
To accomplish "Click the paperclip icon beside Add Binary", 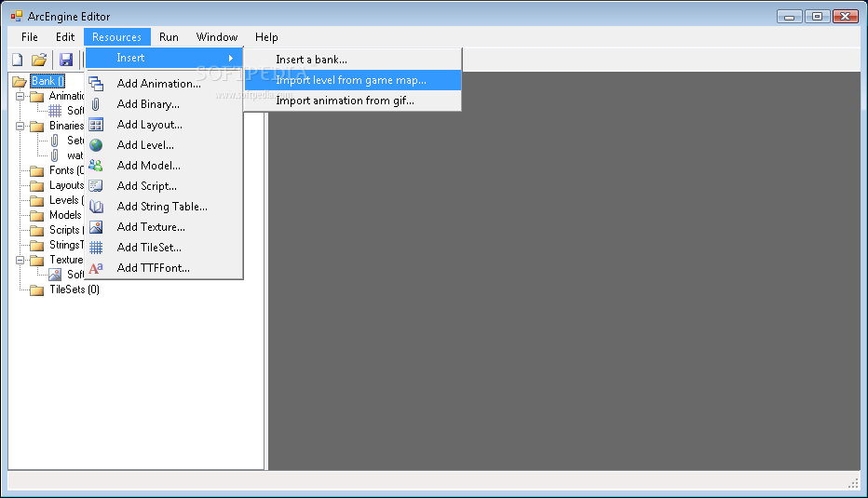I will point(96,104).
